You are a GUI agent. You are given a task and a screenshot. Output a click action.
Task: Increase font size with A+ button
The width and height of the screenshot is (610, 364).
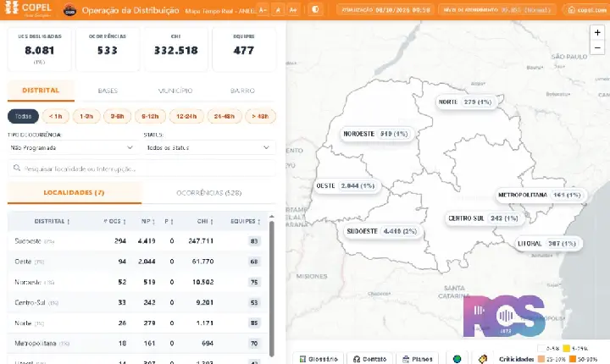(293, 9)
